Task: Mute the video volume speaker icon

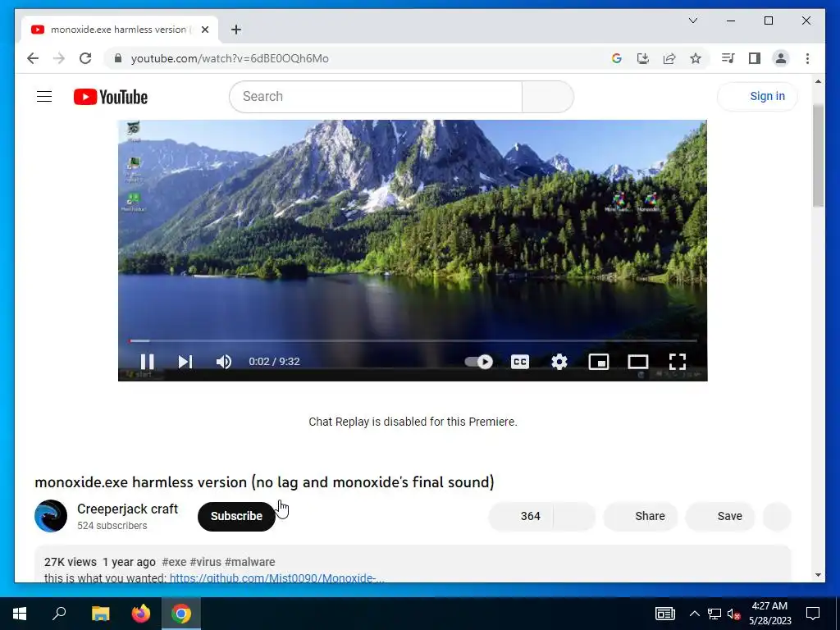Action: tap(224, 362)
